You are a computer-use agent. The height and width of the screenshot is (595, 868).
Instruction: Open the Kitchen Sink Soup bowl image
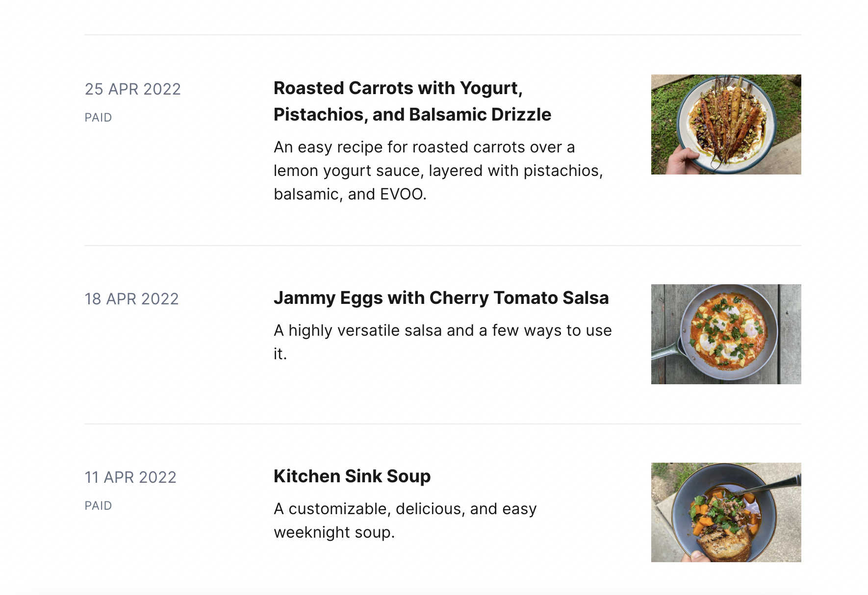tap(726, 512)
